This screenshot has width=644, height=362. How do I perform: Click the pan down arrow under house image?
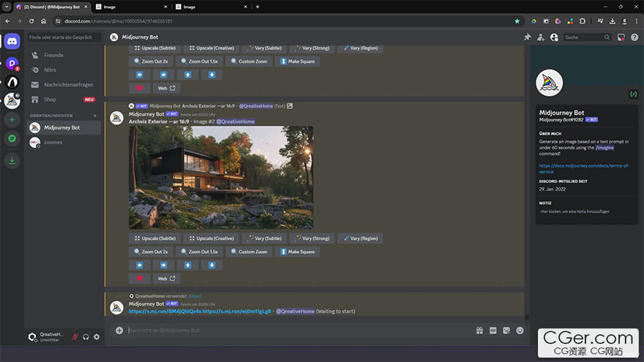(211, 265)
